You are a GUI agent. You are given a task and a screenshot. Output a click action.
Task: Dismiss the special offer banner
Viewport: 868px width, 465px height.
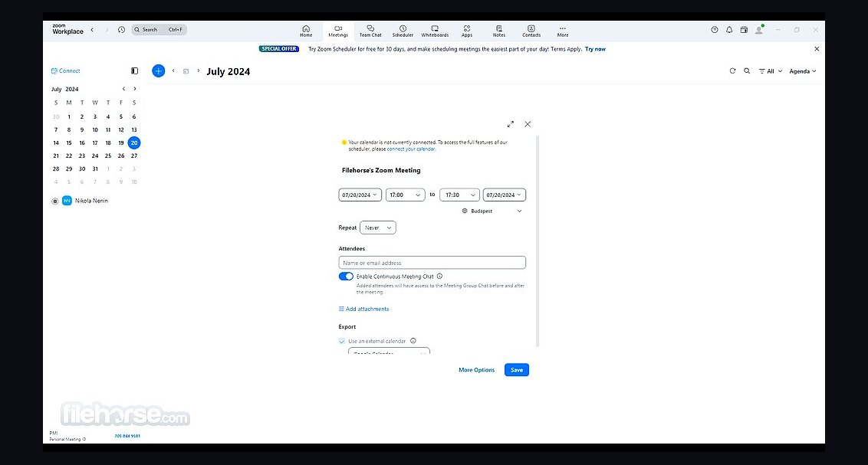(817, 49)
